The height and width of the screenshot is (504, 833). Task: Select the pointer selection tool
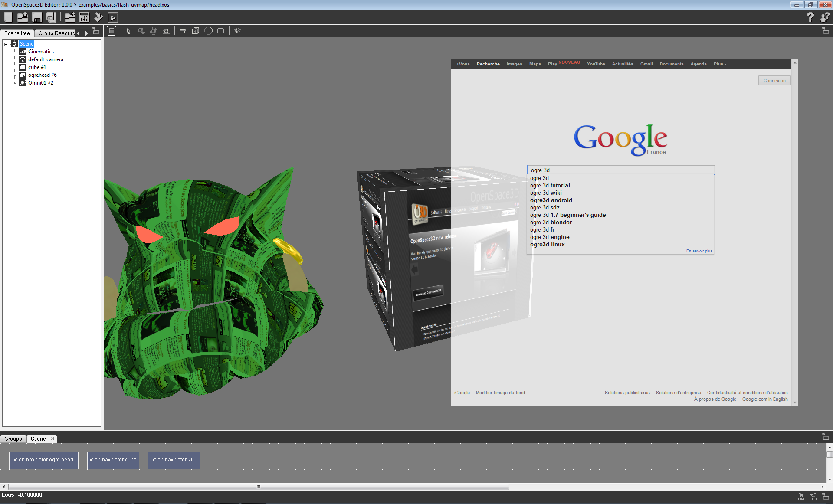pos(128,31)
